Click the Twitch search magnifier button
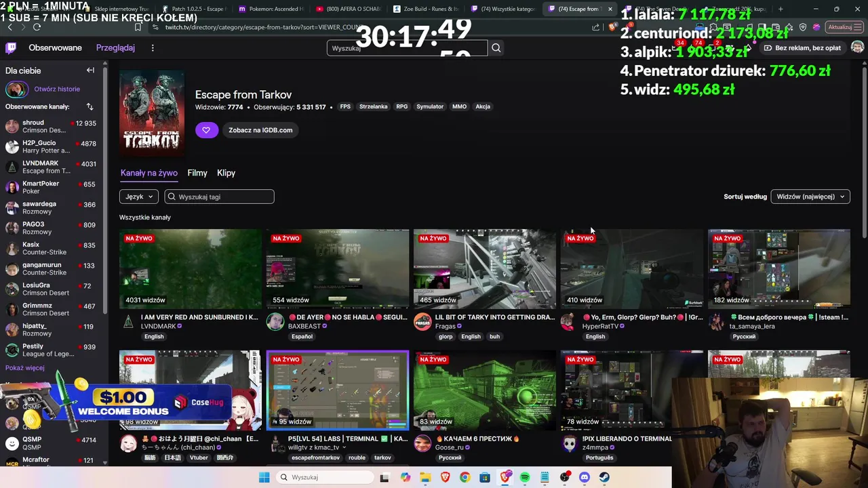 point(496,47)
